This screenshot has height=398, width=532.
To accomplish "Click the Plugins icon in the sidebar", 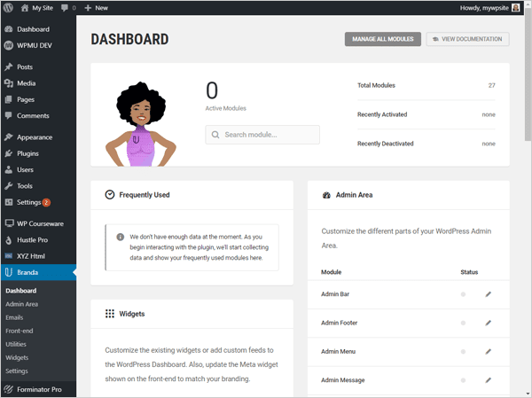I will [9, 153].
